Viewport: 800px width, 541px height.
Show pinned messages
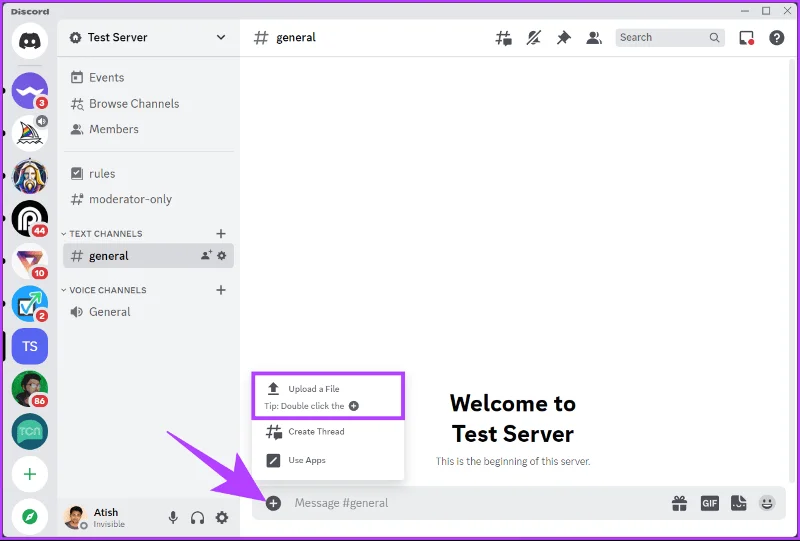(x=564, y=38)
